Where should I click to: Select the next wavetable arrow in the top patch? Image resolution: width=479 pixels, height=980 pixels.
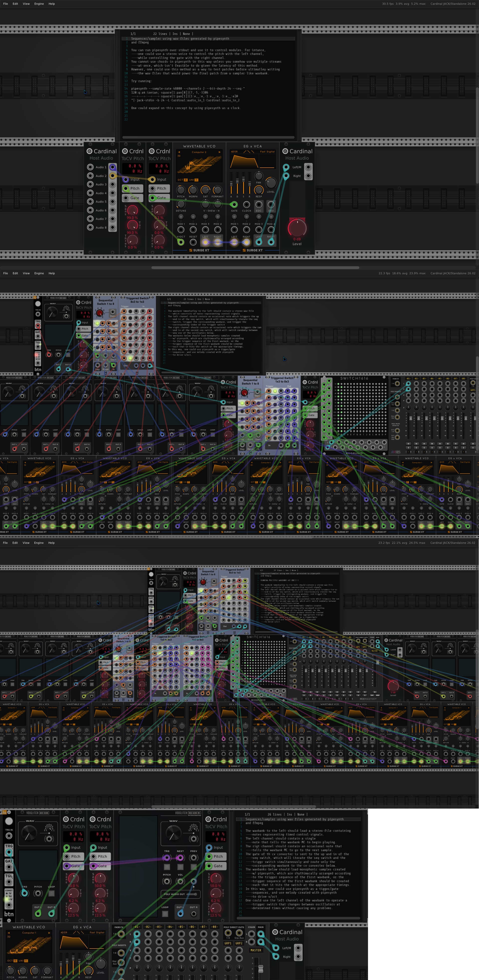[220, 152]
